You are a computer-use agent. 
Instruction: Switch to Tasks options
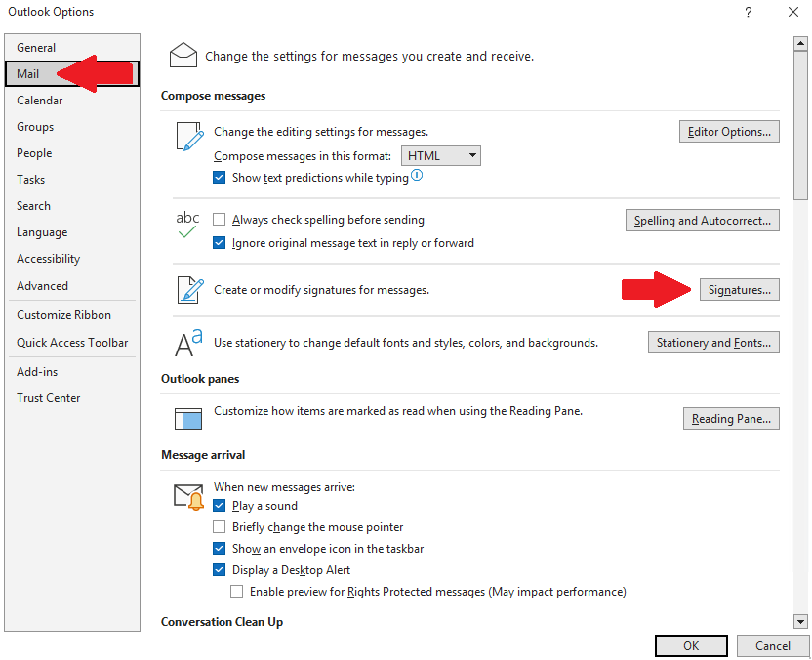click(72, 180)
